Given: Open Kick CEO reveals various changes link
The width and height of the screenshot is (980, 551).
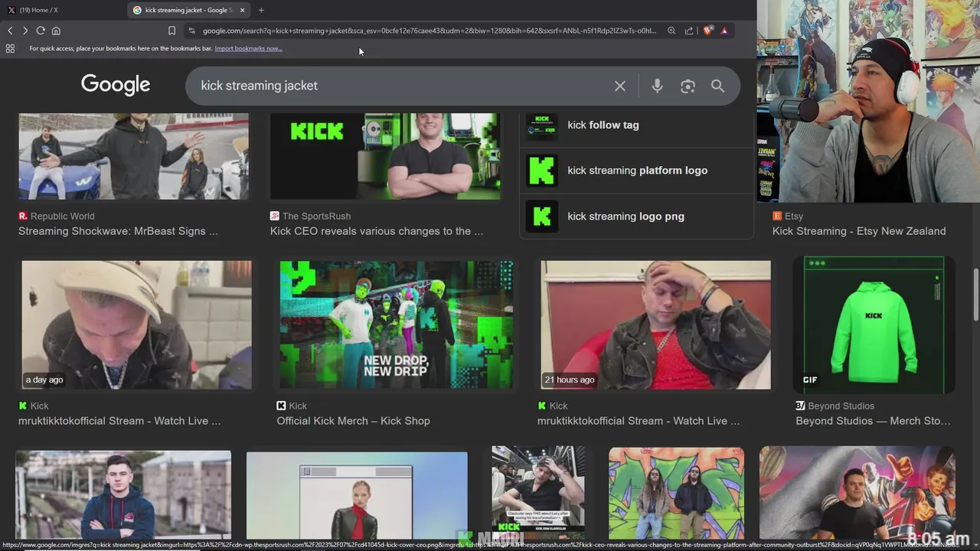Looking at the screenshot, I should tap(377, 231).
